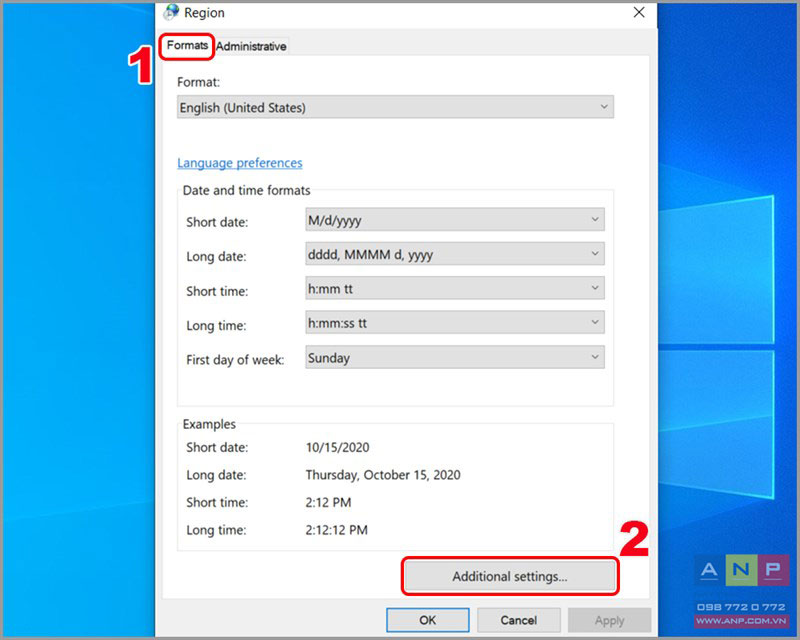Select the example long date Thursday, October 15, 2020

tap(383, 475)
